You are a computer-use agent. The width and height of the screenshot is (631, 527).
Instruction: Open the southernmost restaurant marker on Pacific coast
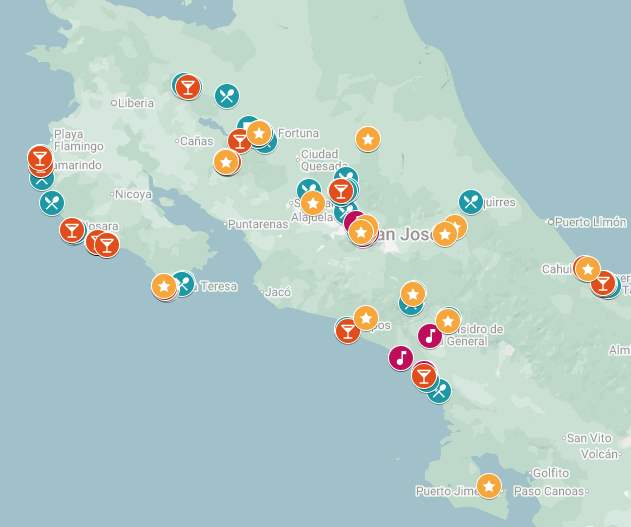(x=438, y=390)
